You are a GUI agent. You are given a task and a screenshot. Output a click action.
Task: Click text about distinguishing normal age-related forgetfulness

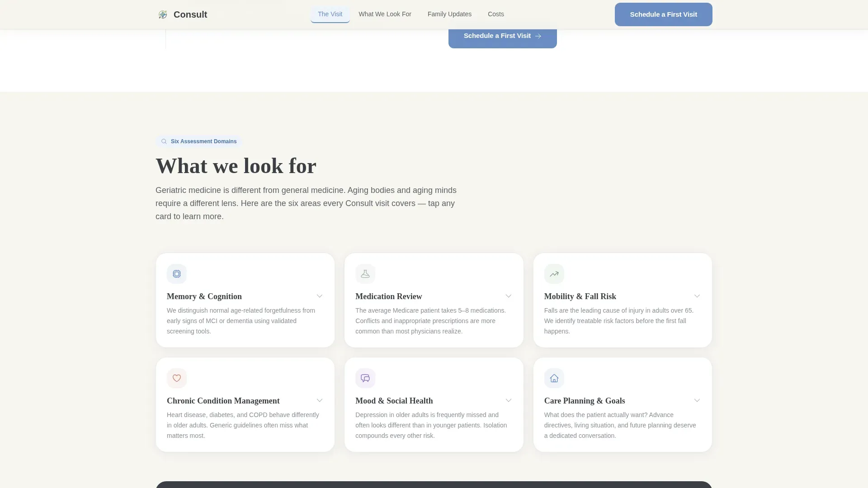(241, 321)
